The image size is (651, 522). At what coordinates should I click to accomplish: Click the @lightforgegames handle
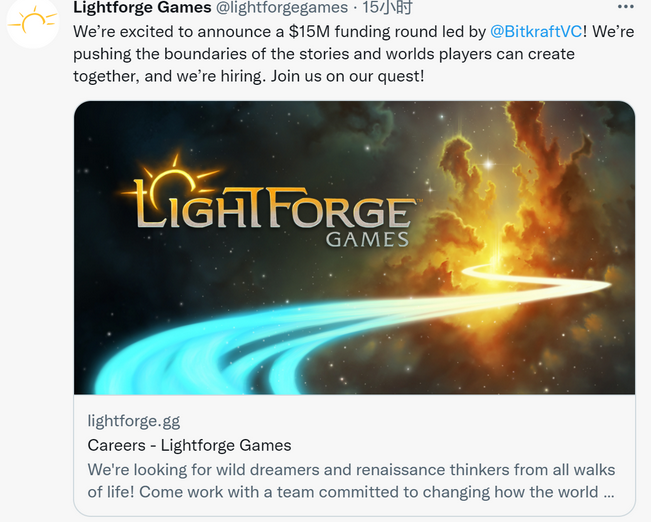coord(282,7)
